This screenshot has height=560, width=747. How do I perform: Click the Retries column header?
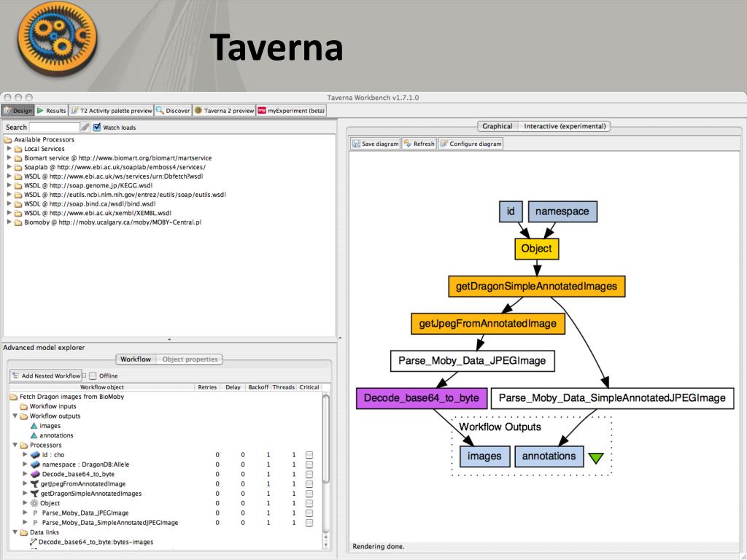click(x=207, y=387)
